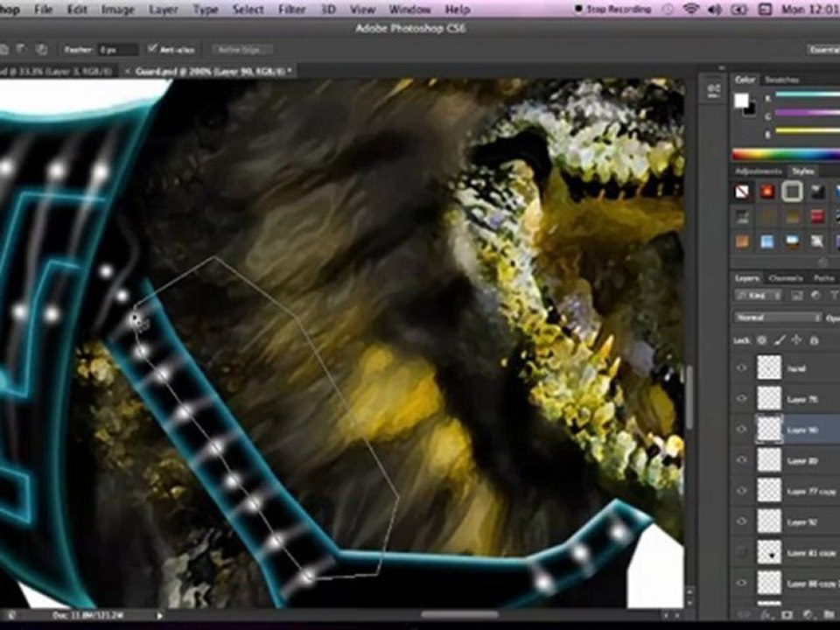Click the Layer 90 thumbnail
Screen dimensions: 840x630
tap(769, 429)
